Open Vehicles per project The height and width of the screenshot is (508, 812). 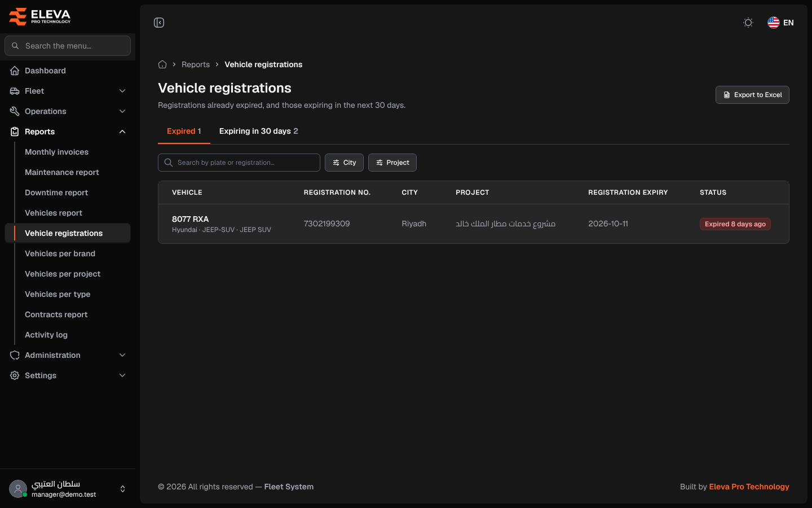[x=63, y=274]
